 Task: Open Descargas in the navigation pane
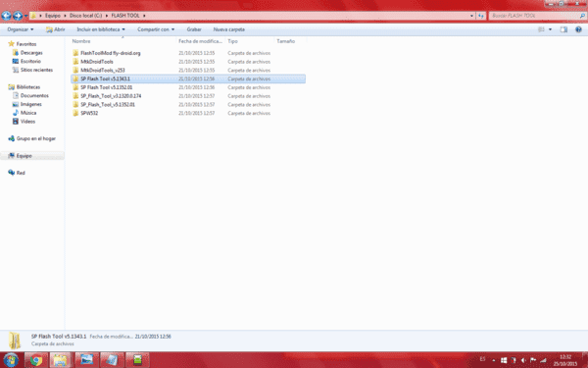coord(31,53)
